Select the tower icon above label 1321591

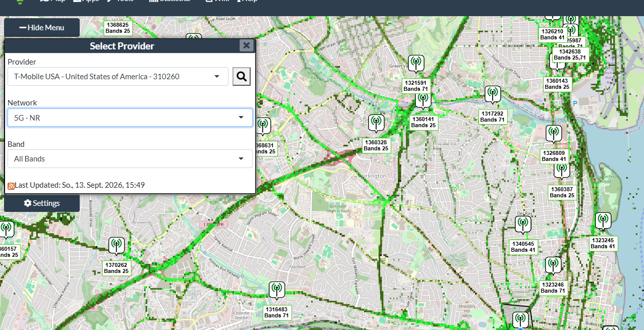point(416,64)
